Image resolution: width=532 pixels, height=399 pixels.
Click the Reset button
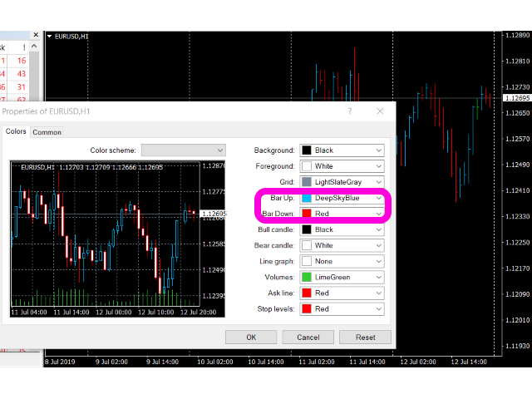pyautogui.click(x=366, y=337)
